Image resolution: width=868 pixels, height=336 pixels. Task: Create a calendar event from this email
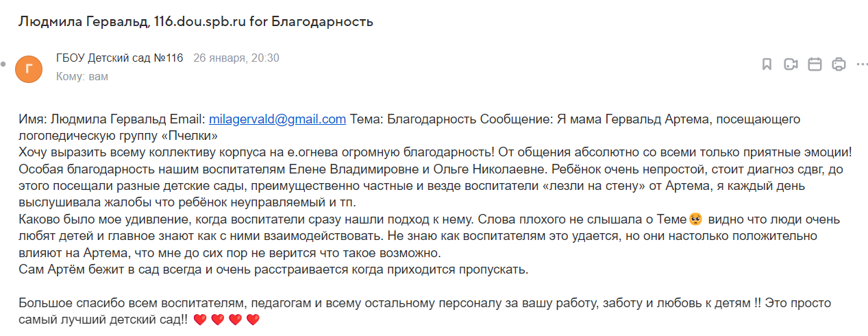pos(815,64)
